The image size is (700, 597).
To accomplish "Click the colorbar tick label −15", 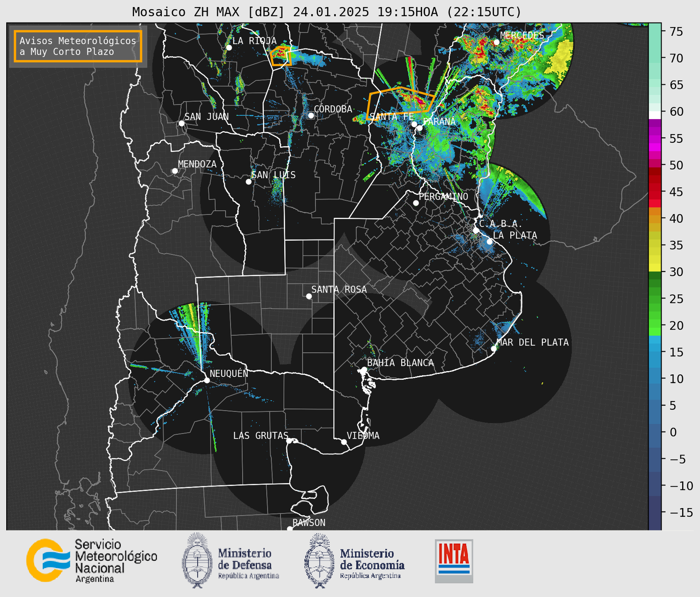I will tap(681, 512).
